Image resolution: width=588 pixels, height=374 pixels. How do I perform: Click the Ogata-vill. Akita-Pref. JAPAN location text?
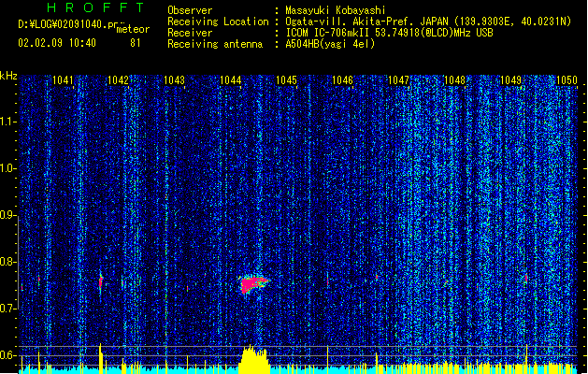pos(428,22)
